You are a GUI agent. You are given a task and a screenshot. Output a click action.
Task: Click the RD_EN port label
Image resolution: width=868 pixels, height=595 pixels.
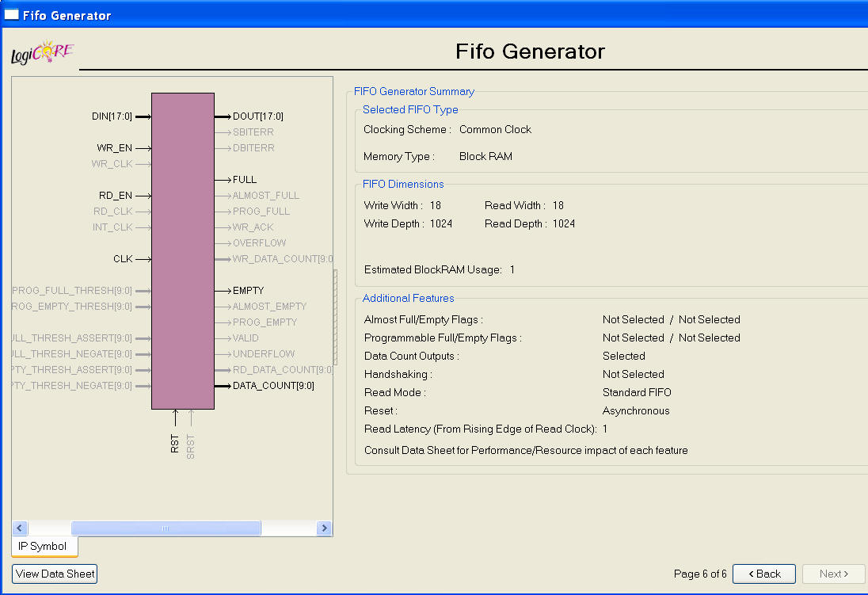(116, 196)
